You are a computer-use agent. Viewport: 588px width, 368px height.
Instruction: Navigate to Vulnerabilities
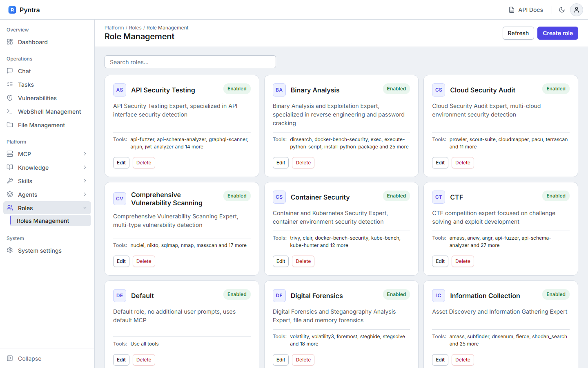(x=47, y=98)
